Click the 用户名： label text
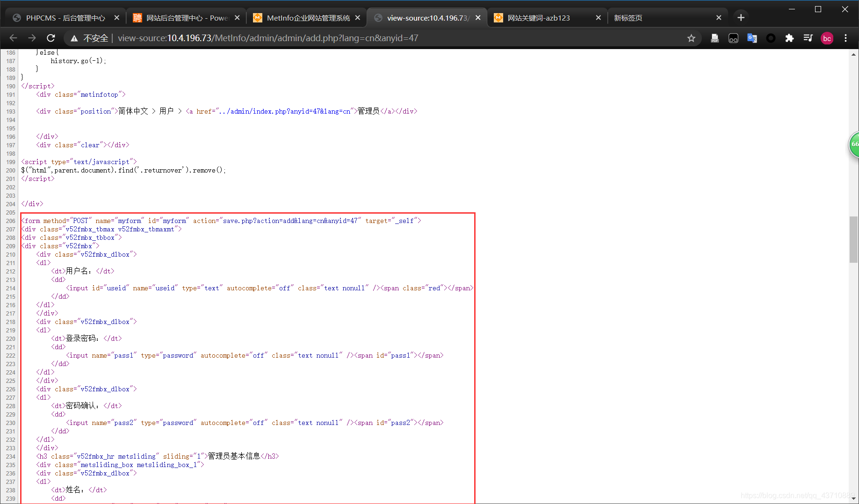This screenshot has height=504, width=859. [79, 271]
